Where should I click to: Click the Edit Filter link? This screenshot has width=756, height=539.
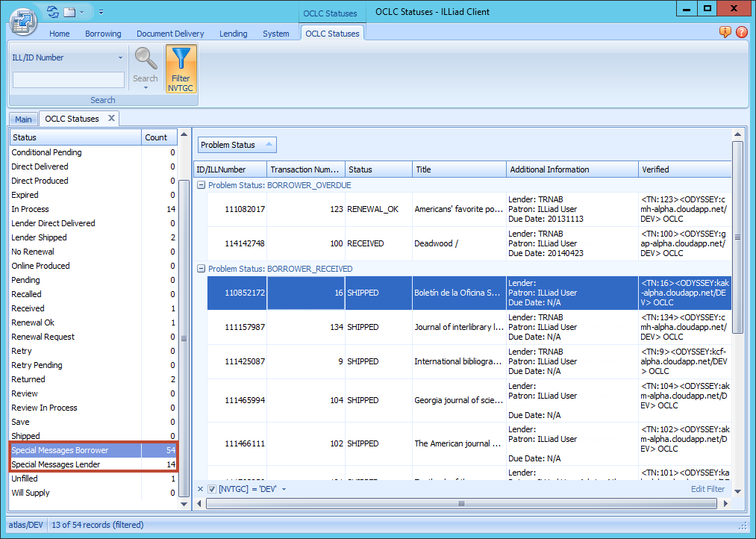707,489
